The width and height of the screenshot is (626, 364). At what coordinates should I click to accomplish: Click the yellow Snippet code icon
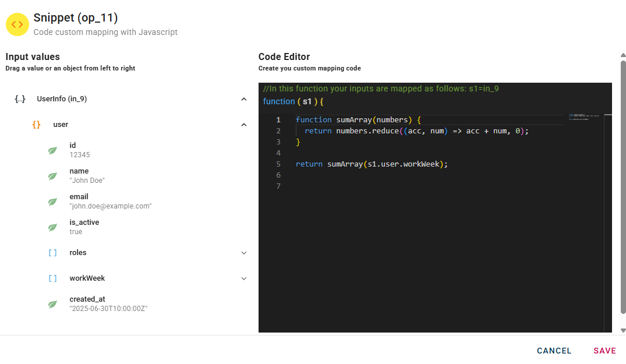pyautogui.click(x=17, y=24)
